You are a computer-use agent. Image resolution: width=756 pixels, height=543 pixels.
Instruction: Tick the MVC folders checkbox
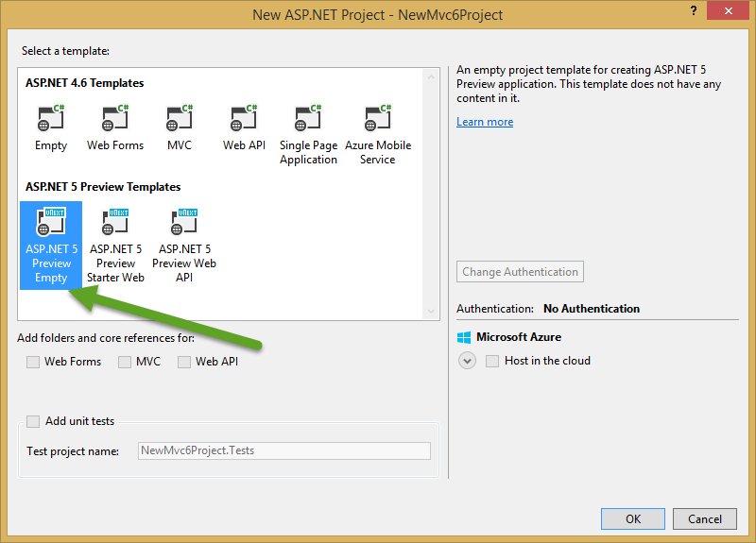tap(125, 362)
